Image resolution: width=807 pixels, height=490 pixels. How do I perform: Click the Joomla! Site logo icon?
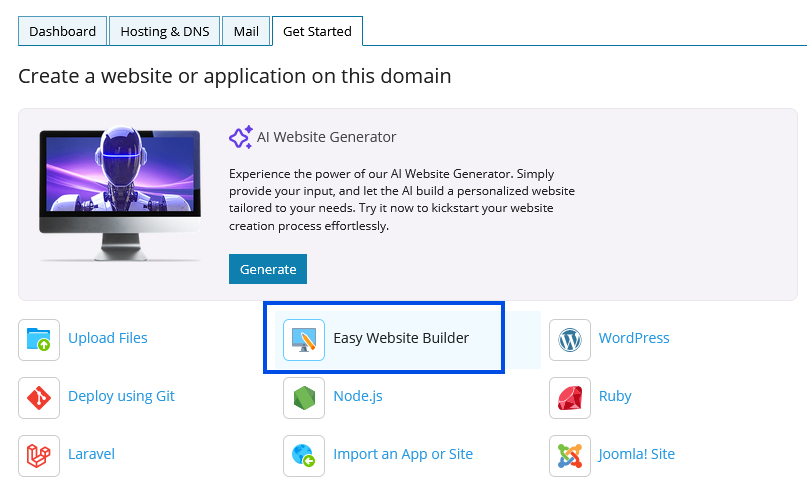570,456
